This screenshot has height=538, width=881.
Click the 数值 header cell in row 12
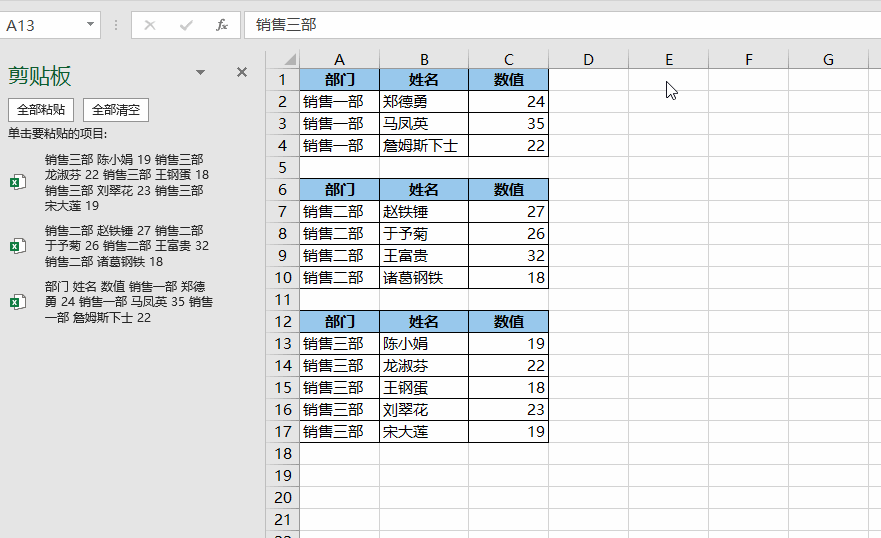(x=508, y=322)
